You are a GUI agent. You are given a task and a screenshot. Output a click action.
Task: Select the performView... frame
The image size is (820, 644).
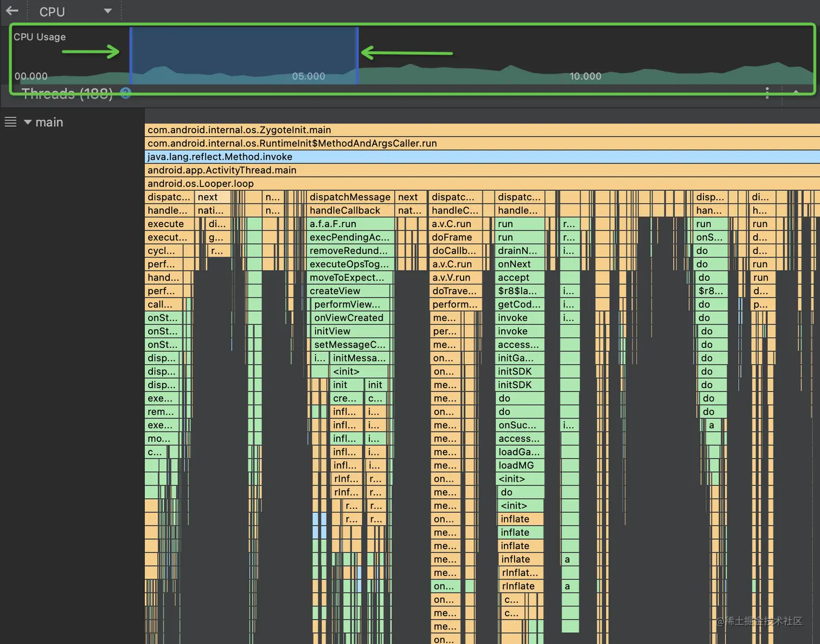[x=351, y=305]
